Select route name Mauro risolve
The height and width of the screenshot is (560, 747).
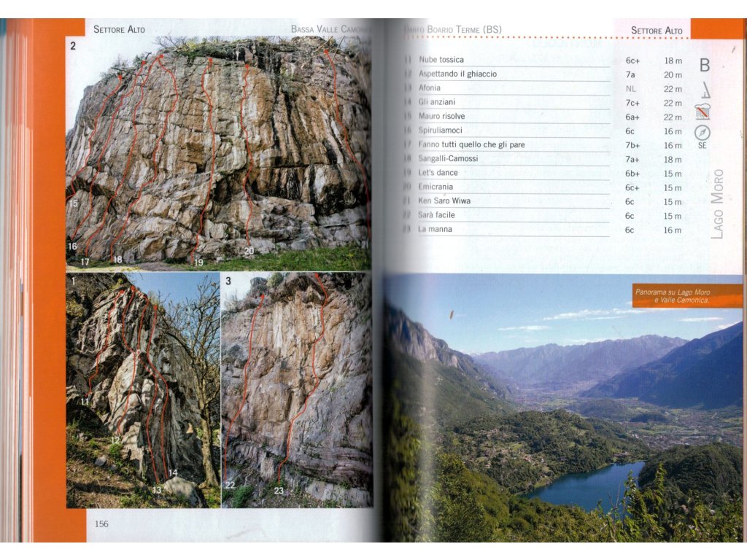[441, 116]
